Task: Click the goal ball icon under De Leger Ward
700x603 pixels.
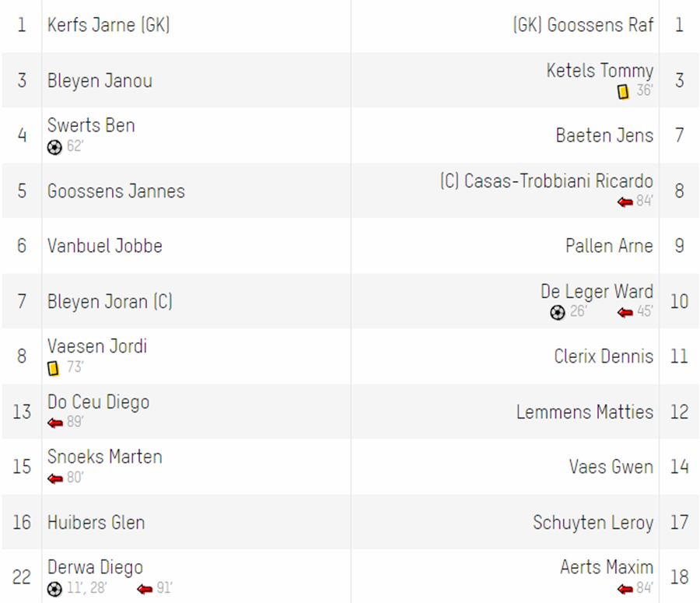Action: (558, 312)
